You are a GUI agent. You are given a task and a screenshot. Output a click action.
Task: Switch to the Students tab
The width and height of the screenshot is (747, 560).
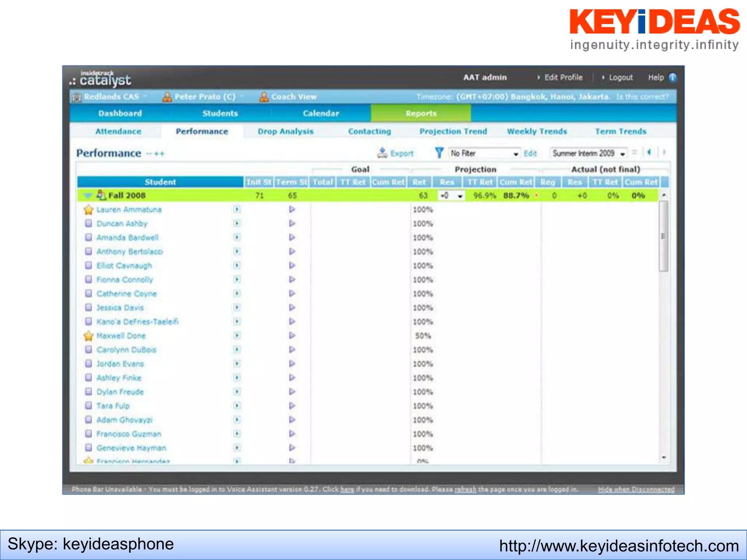pyautogui.click(x=220, y=113)
